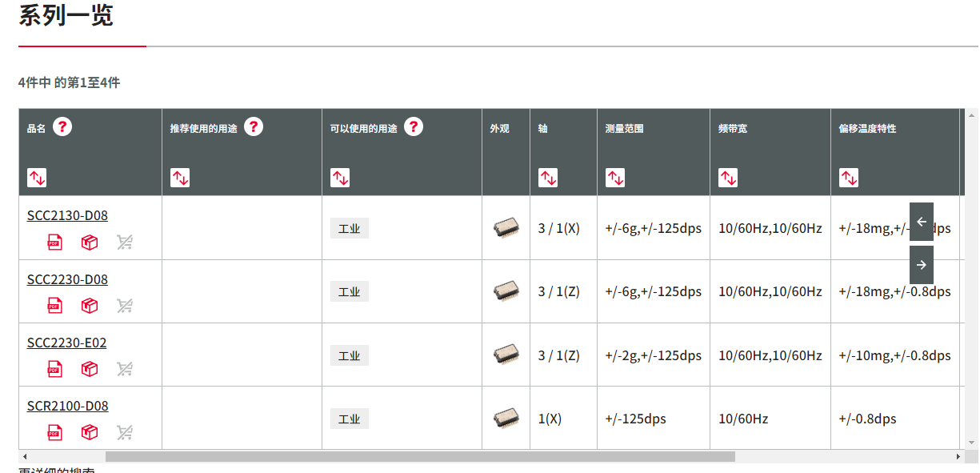
Task: Click the disabled shopping cart icon for SCR2100-D08
Action: point(124,432)
